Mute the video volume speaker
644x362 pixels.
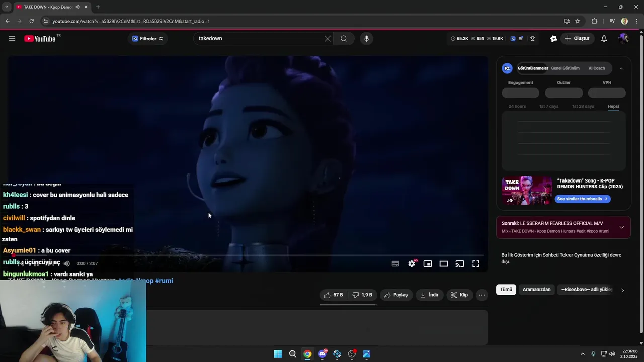click(66, 264)
